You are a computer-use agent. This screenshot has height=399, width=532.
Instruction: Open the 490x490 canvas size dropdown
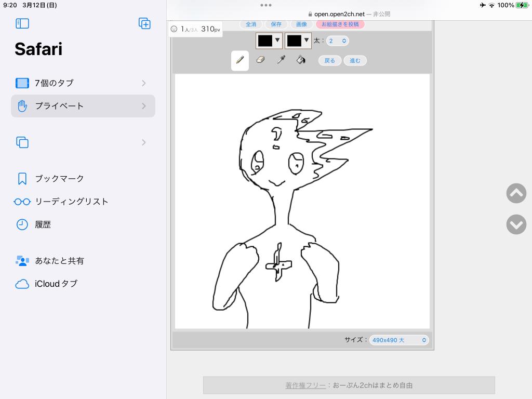[399, 340]
